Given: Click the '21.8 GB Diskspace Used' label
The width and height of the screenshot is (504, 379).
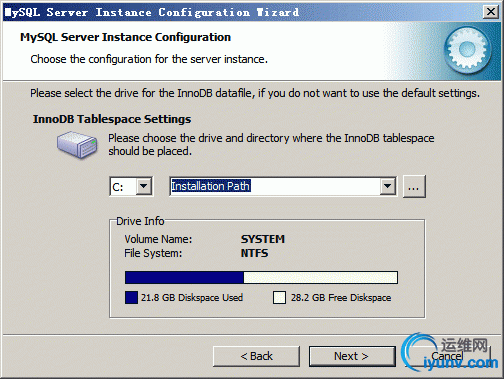Looking at the screenshot, I should [x=192, y=297].
